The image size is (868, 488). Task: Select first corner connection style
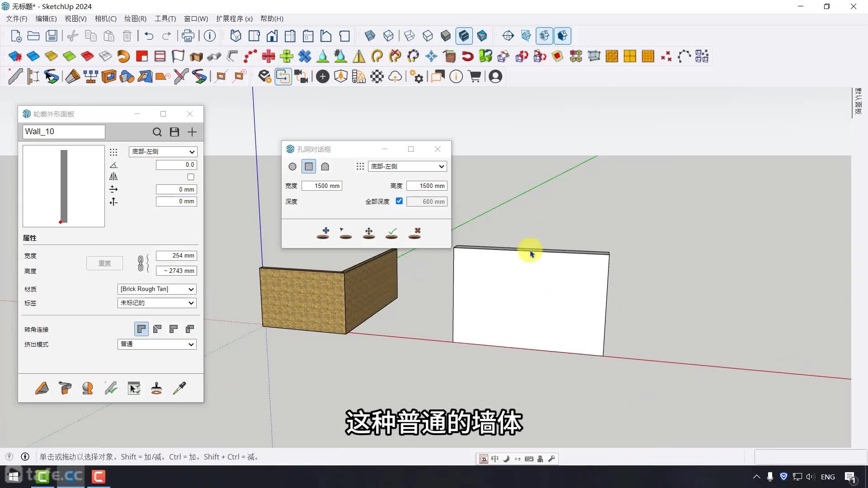point(142,329)
